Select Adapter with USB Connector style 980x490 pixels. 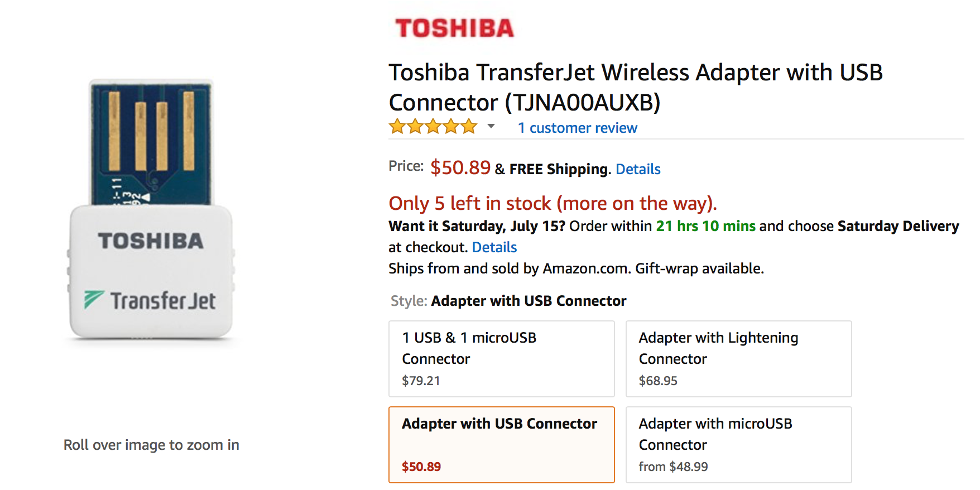(501, 444)
